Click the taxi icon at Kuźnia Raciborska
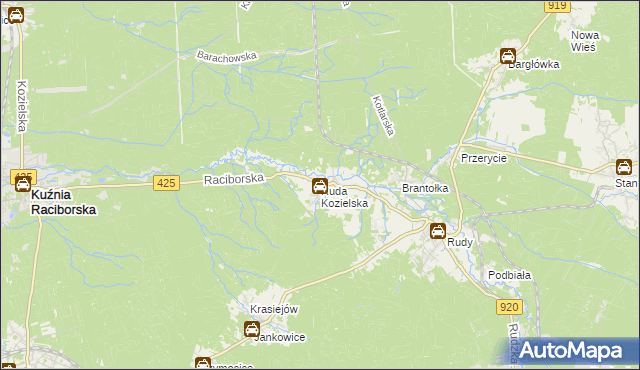 point(23,184)
